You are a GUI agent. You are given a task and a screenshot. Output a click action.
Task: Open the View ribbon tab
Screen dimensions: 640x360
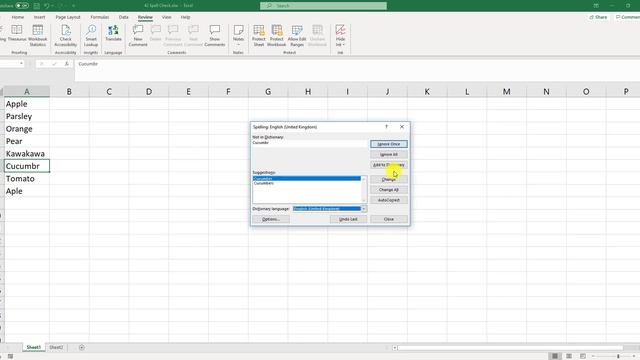(167, 17)
